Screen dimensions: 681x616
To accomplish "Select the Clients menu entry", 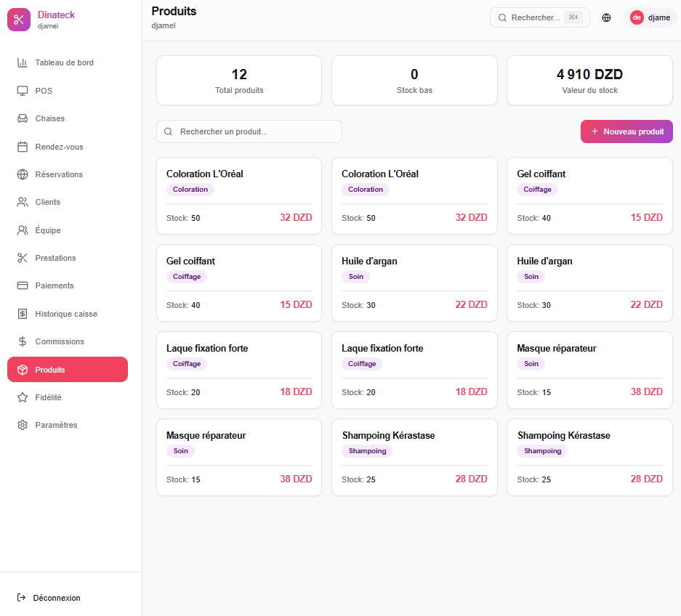I will [x=68, y=202].
